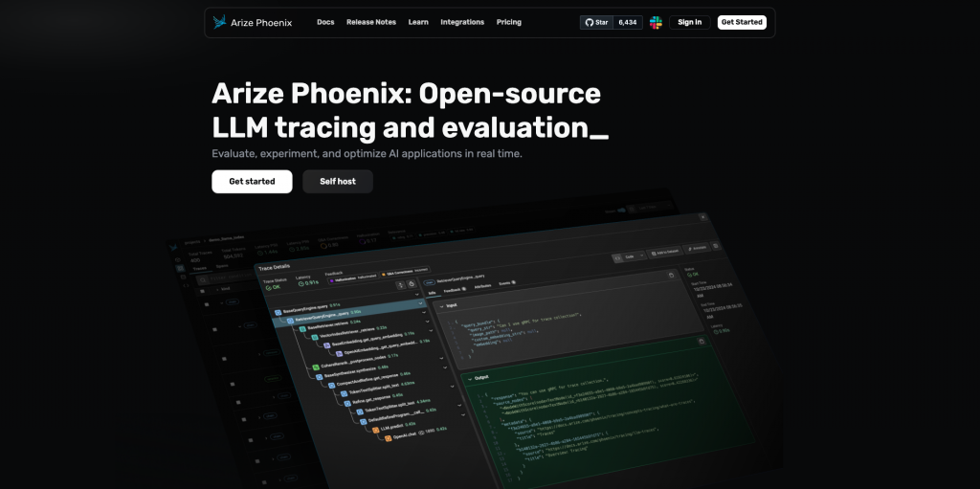
Task: Collapse the Input section chevron
Action: [441, 306]
